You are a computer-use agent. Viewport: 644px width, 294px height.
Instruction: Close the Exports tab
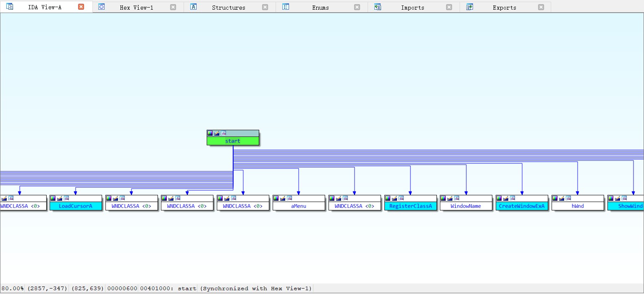[x=541, y=7]
